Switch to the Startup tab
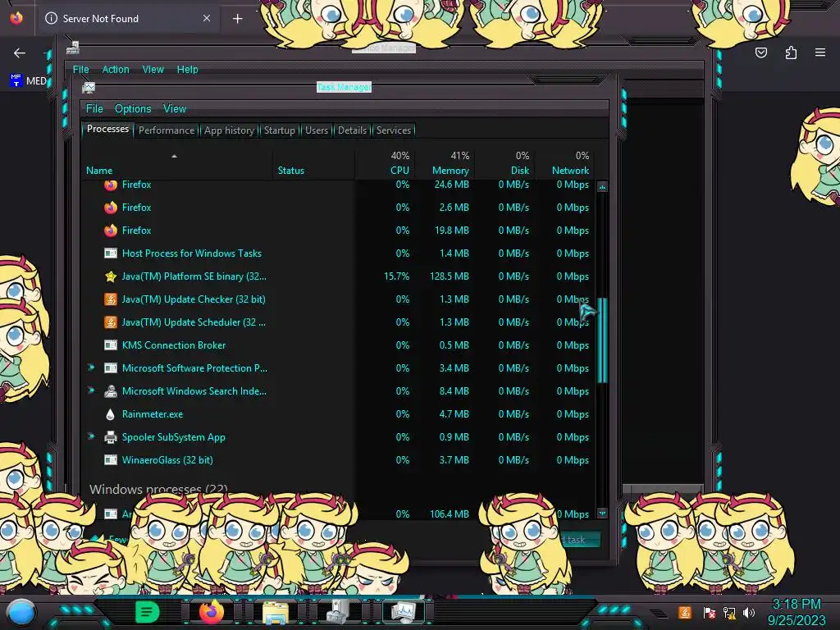 [279, 130]
